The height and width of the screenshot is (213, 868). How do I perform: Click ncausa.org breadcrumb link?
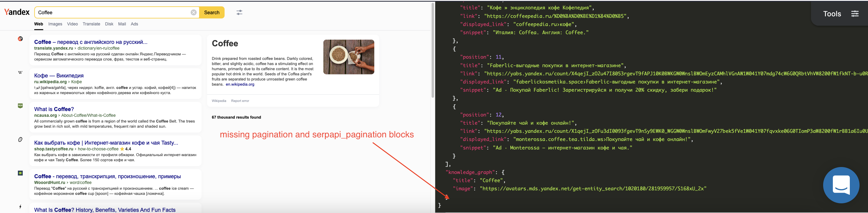point(45,115)
